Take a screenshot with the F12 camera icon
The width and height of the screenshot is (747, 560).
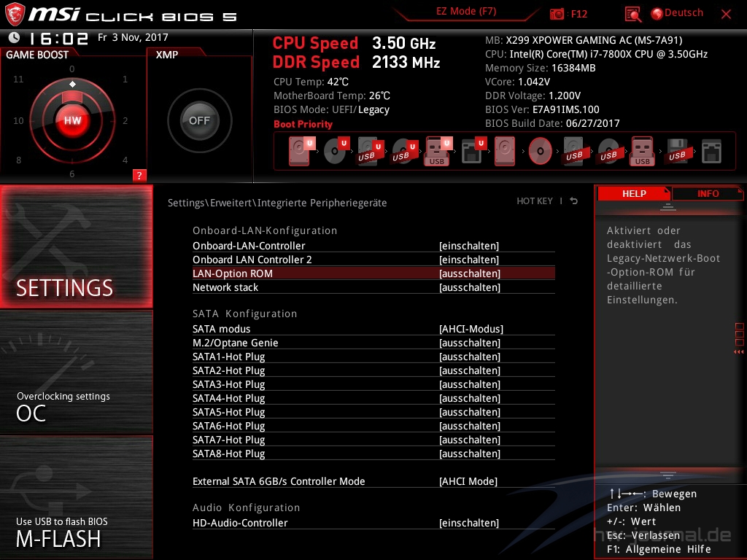click(557, 14)
